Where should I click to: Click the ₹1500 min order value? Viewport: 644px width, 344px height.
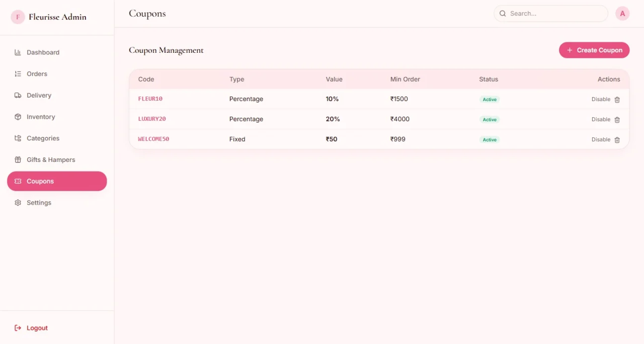click(399, 99)
